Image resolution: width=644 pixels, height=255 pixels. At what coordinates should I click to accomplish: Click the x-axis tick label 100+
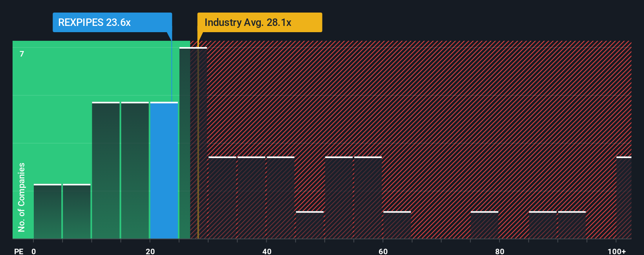tap(617, 251)
